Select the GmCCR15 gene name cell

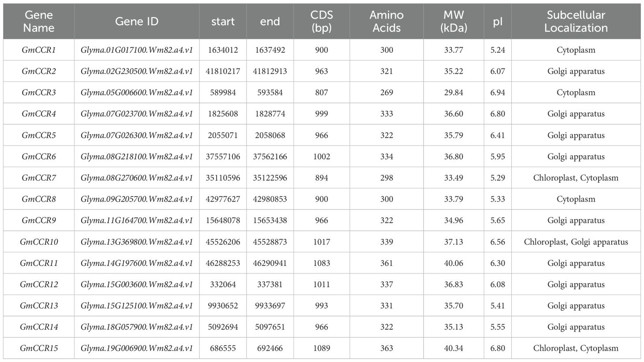[x=39, y=348]
